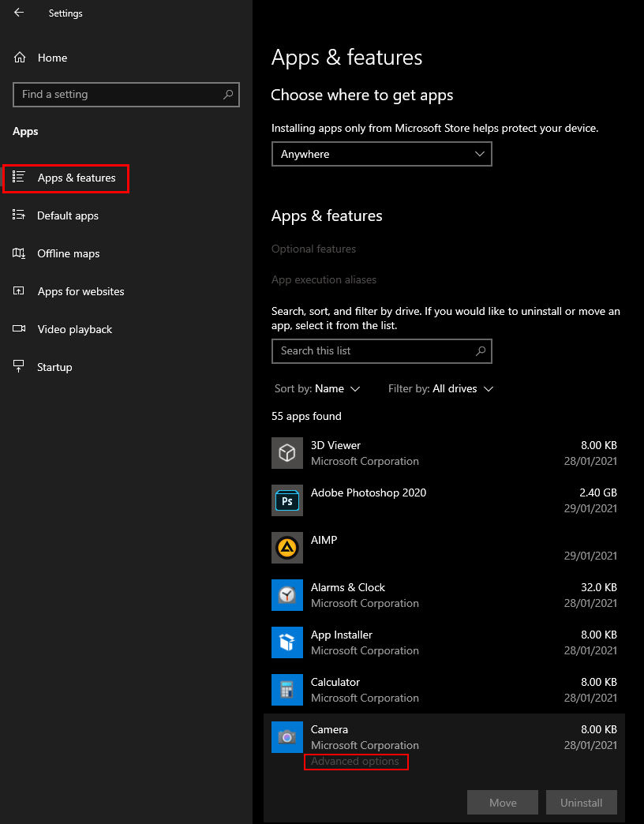The image size is (644, 824).
Task: Focus the Find a setting field
Action: 126,95
